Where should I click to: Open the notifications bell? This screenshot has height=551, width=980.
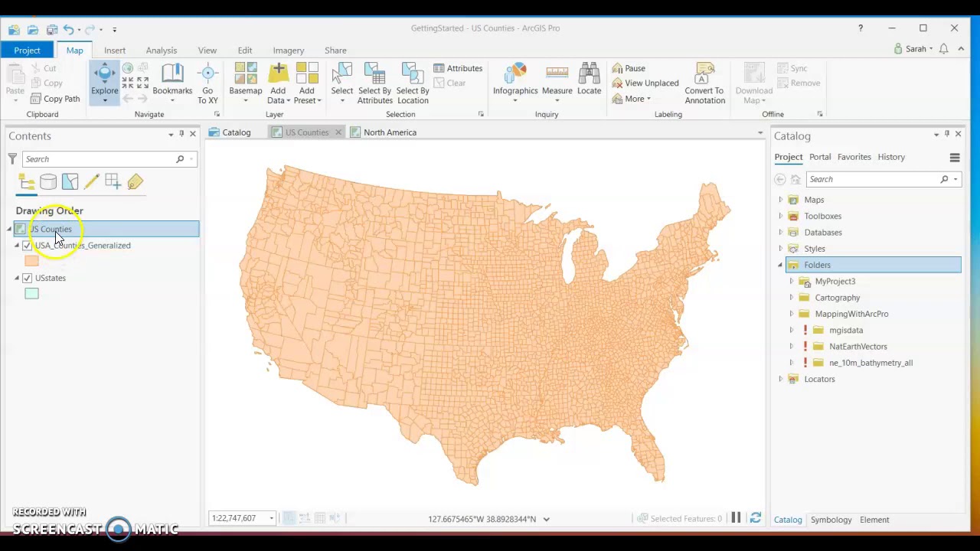point(943,49)
